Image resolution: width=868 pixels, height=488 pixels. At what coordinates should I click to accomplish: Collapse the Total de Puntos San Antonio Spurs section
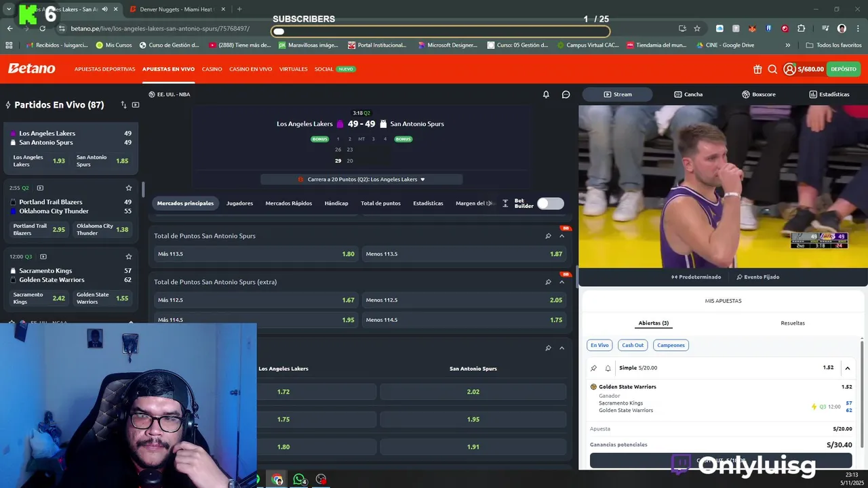coord(561,236)
